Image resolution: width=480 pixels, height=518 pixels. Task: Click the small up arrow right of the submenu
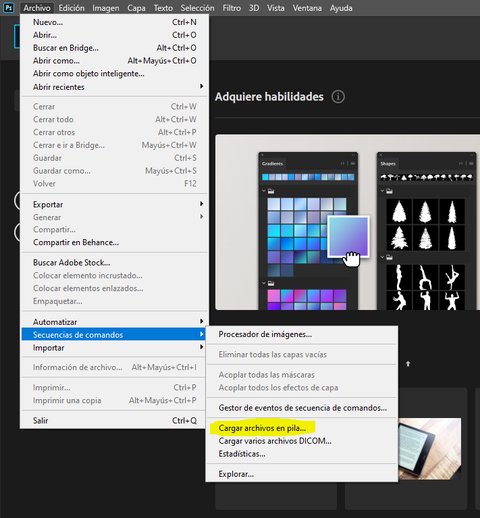(408, 364)
